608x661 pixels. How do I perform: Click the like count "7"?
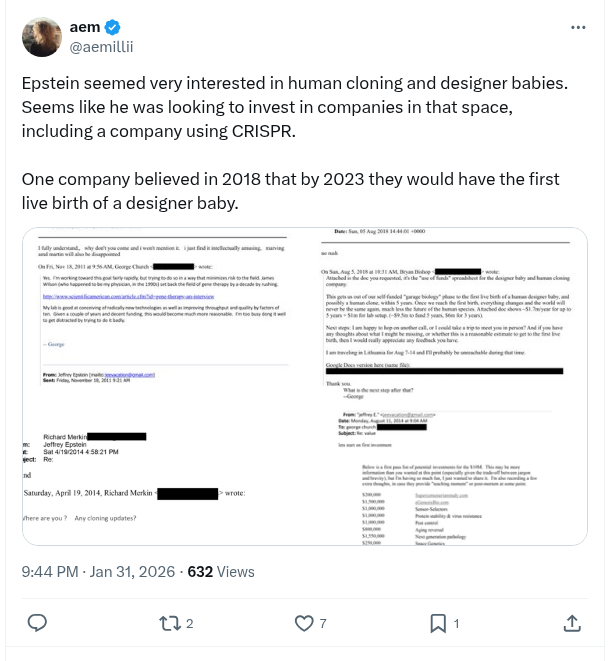pyautogui.click(x=323, y=623)
